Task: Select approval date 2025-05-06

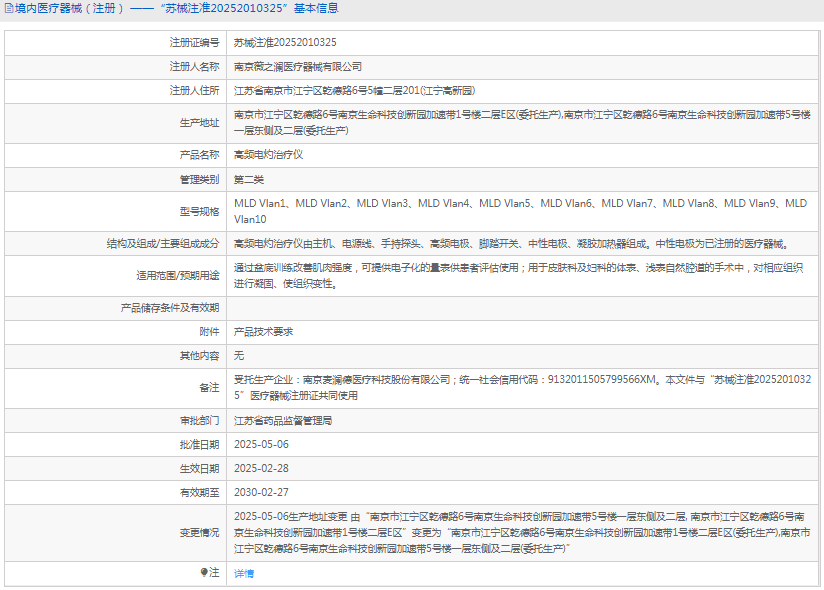Action: pos(261,444)
